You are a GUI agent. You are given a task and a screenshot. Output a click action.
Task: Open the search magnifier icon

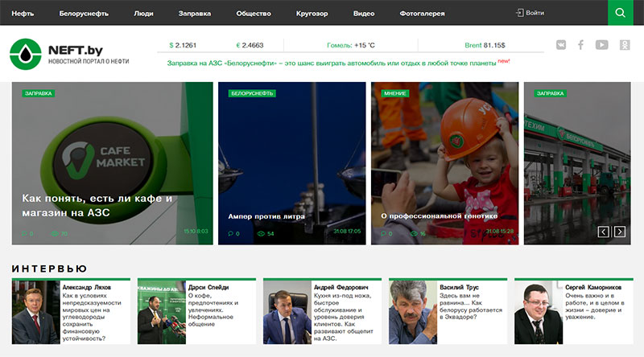tap(620, 13)
